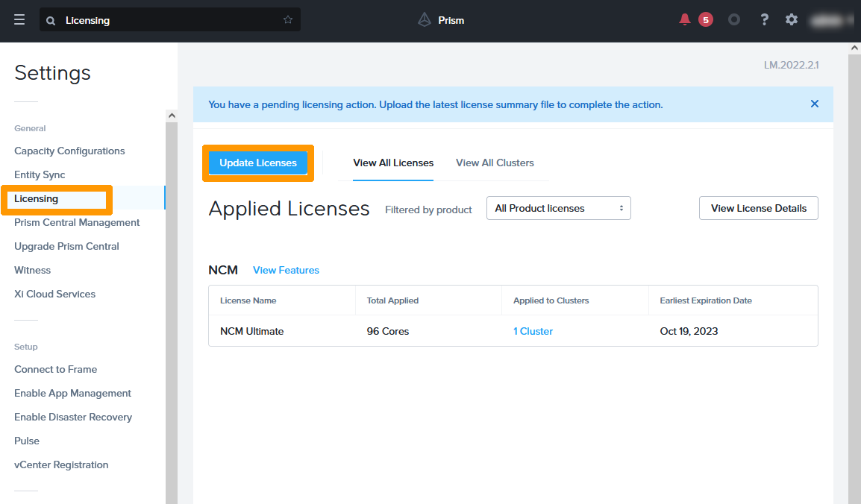The height and width of the screenshot is (504, 861).
Task: Open the settings gear icon
Action: [x=791, y=20]
